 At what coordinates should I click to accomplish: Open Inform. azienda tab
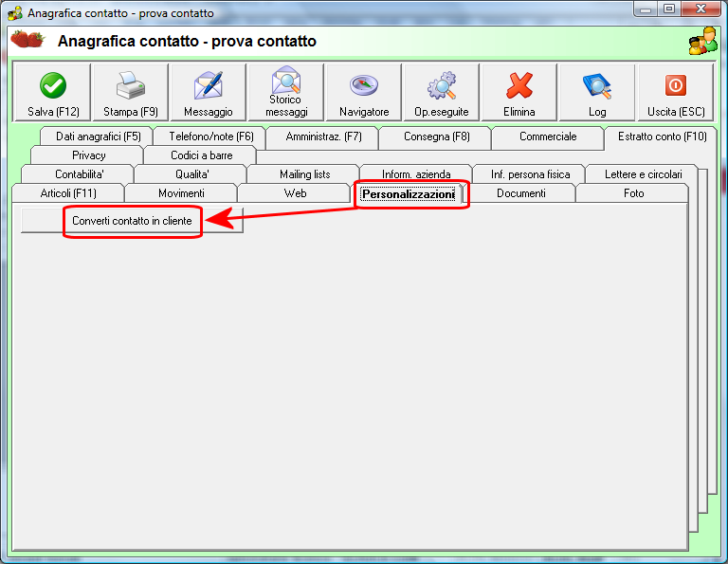(416, 173)
